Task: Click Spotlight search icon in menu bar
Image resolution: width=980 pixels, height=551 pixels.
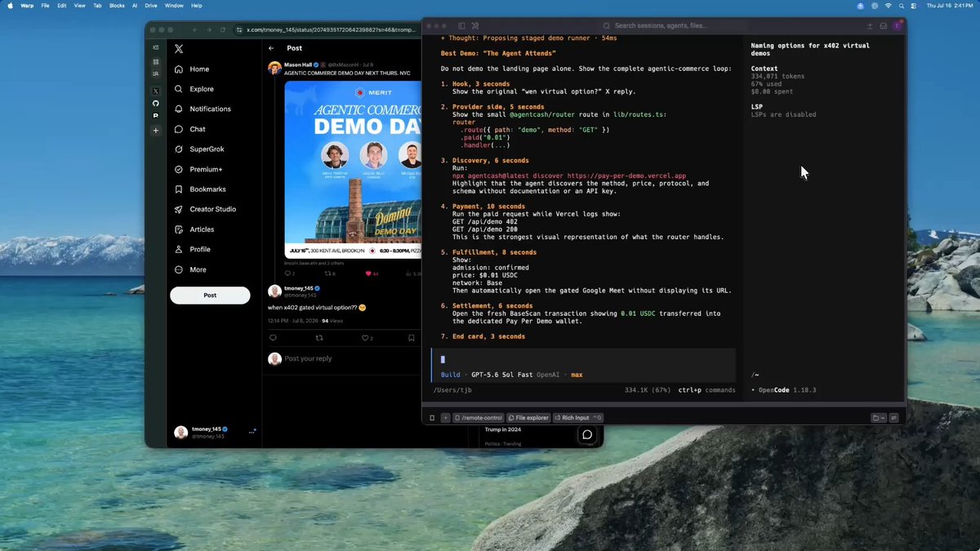Action: (x=901, y=5)
